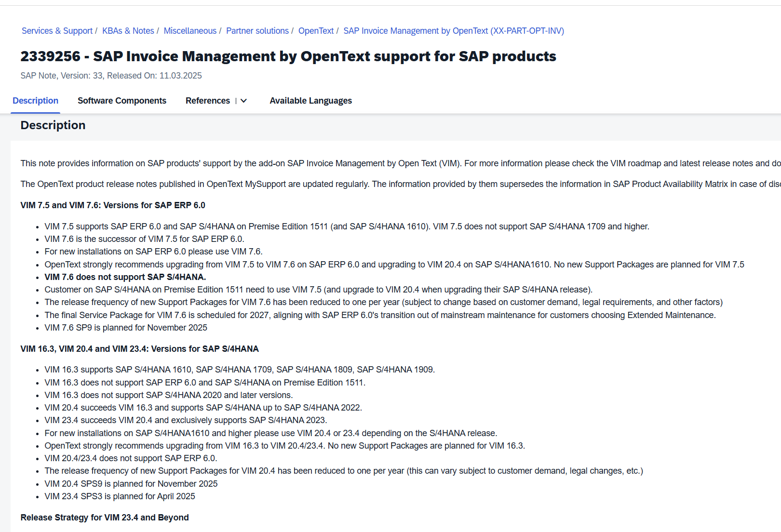Screen dimensions: 781x532
Task: Click the line 'VIM 7.6 SP9 is planned for November 2025'
Action: tap(126, 328)
